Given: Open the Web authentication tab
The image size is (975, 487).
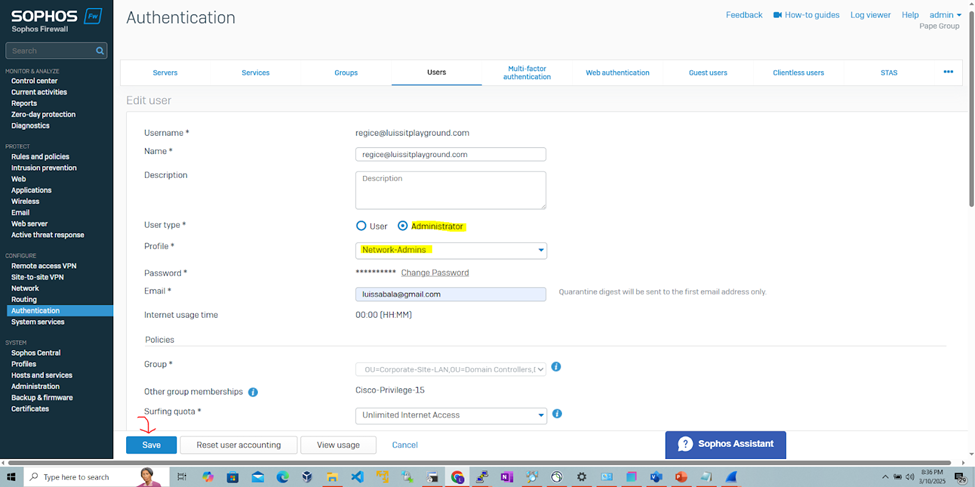Looking at the screenshot, I should pos(617,73).
